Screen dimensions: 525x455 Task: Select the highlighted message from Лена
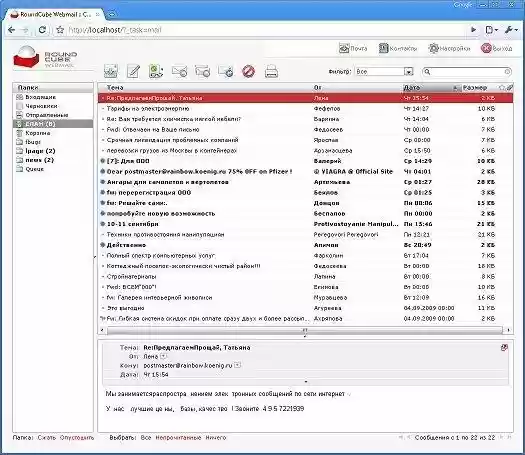click(305, 98)
